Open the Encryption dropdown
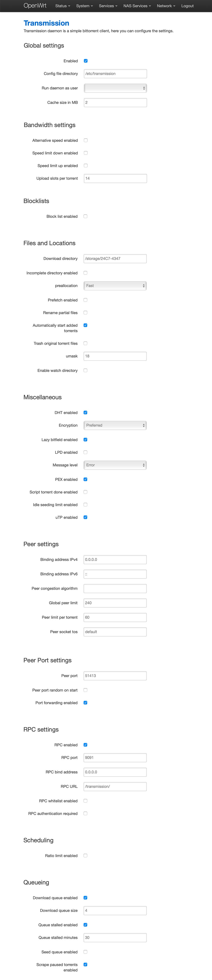This screenshot has height=980, width=212. point(115,425)
